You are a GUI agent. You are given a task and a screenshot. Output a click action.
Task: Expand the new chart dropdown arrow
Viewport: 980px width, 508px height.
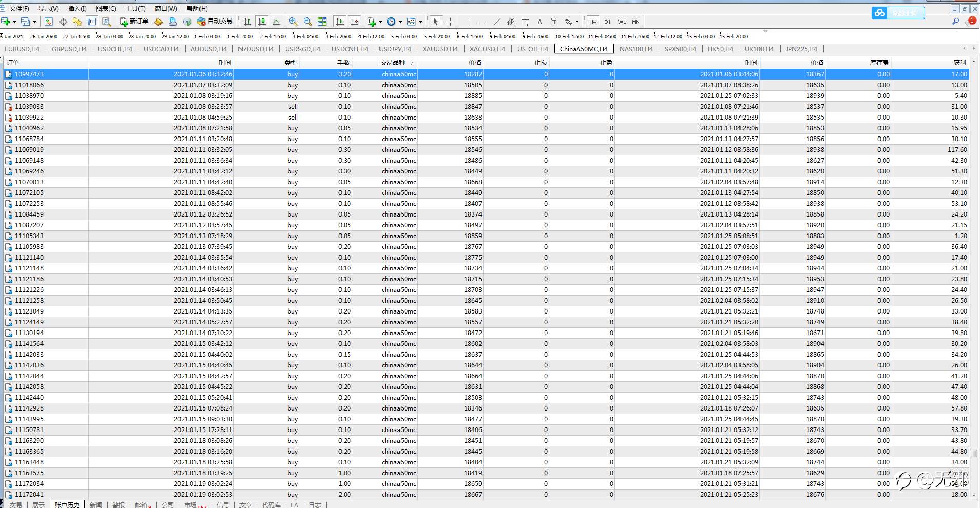(x=14, y=22)
